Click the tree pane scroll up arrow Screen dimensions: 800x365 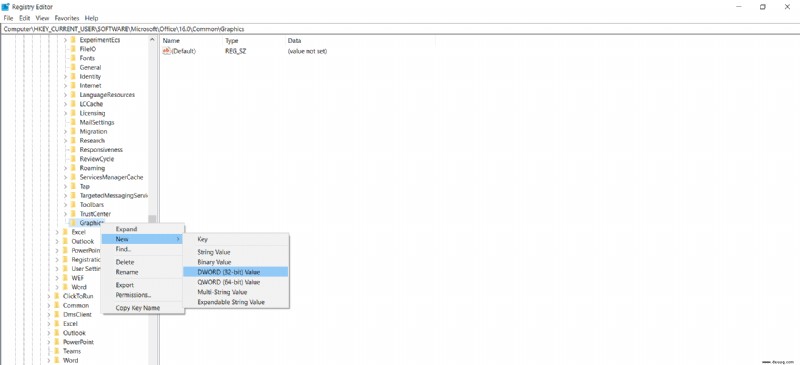tap(152, 40)
